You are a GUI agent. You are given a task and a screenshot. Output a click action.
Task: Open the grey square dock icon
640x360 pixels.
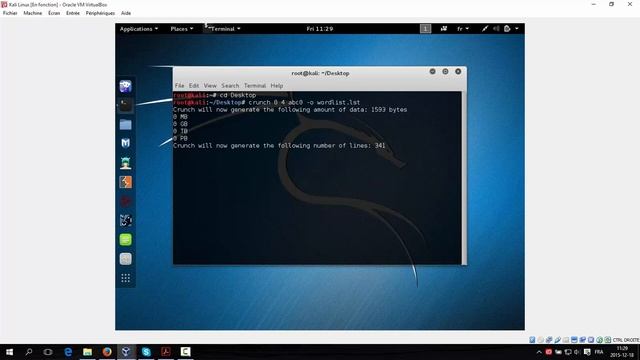click(x=126, y=259)
